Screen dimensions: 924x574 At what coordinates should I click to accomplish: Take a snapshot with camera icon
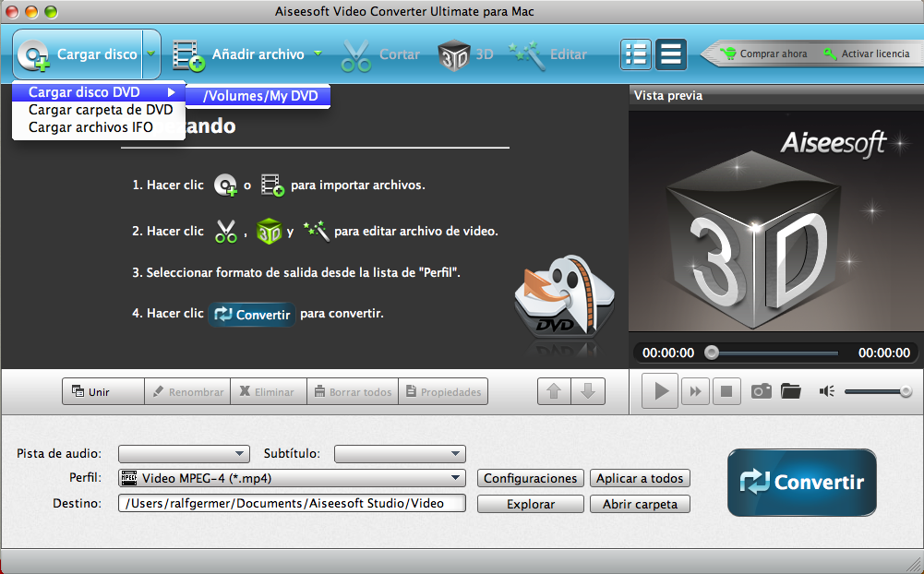pyautogui.click(x=761, y=390)
